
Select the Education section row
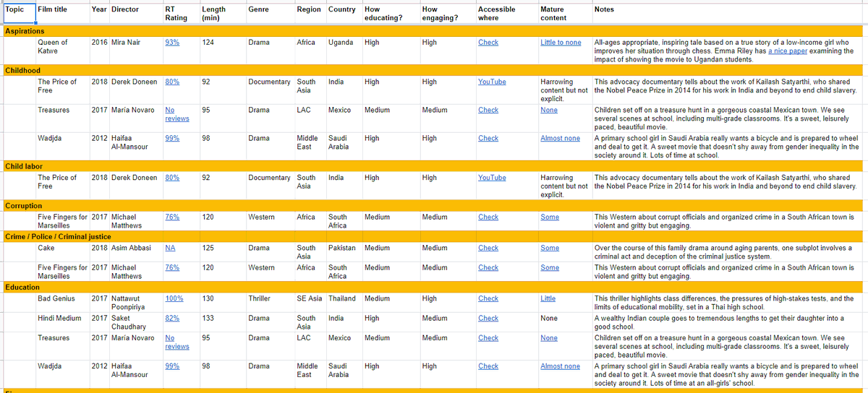point(432,287)
